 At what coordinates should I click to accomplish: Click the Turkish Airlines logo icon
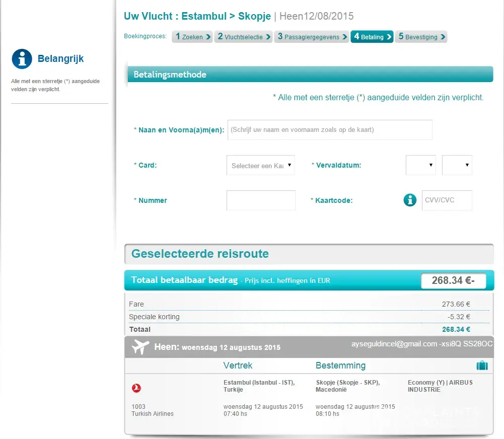click(136, 388)
